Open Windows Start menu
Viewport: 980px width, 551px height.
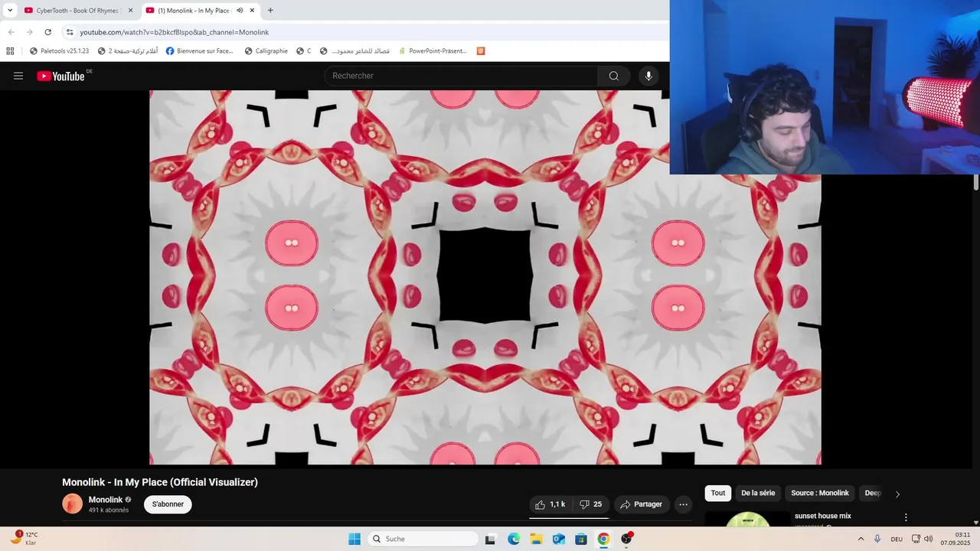[354, 539]
